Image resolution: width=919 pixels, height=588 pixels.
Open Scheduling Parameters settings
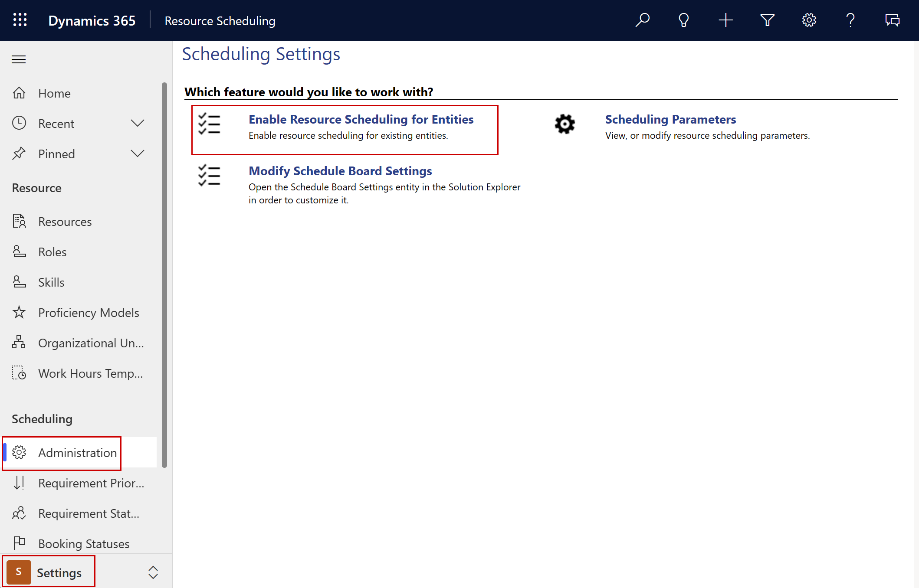(x=669, y=119)
